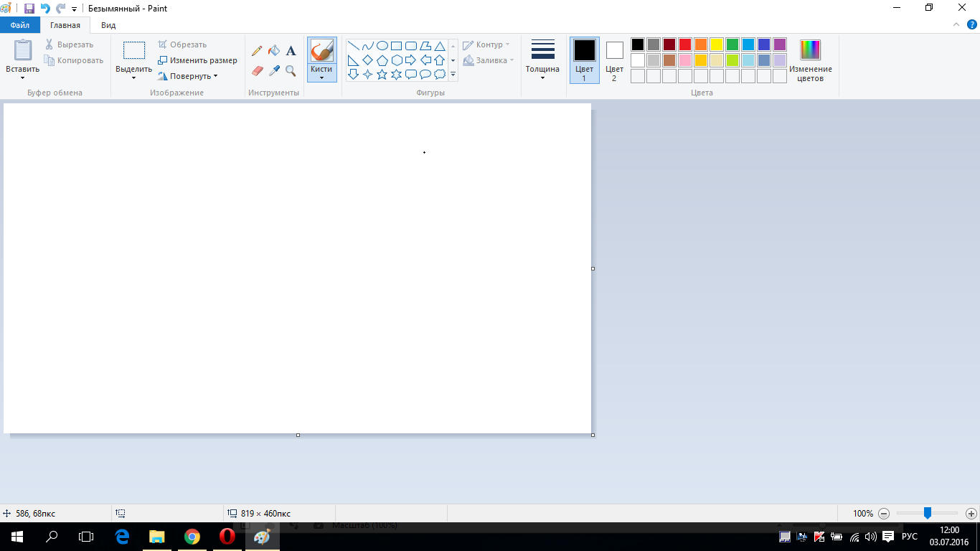Select the Eraser tool
This screenshot has height=551, width=980.
click(258, 70)
